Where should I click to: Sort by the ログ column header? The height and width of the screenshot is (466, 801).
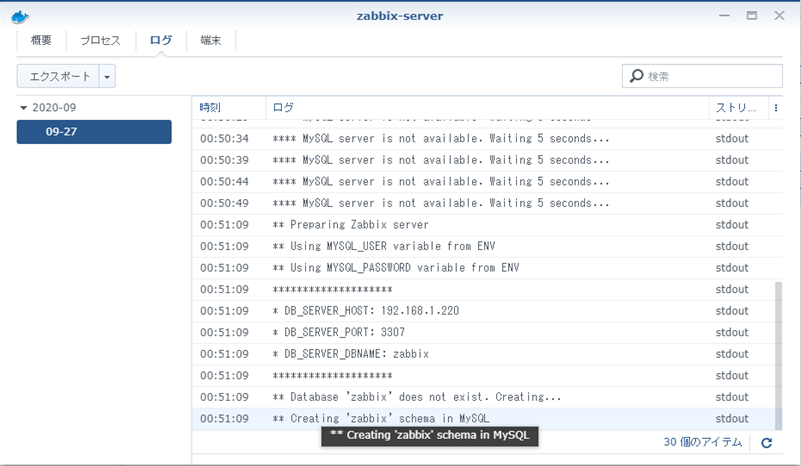(x=487, y=108)
